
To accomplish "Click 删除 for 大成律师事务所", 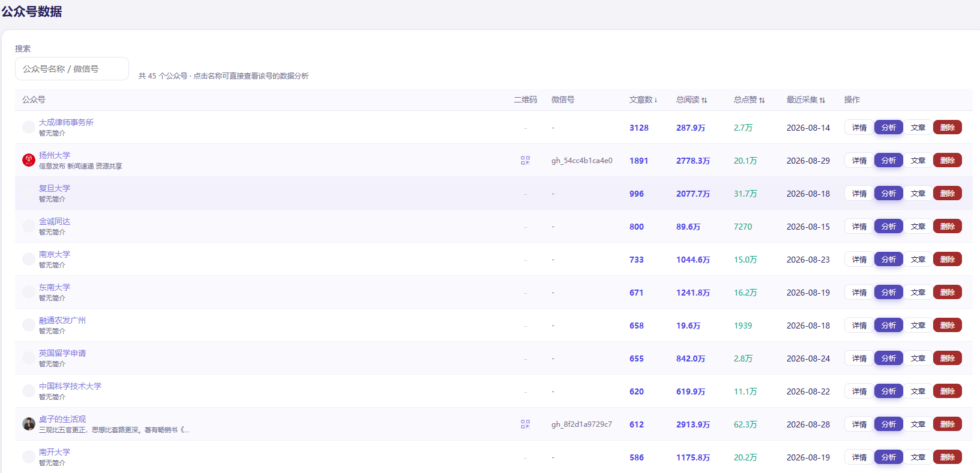I will click(948, 128).
